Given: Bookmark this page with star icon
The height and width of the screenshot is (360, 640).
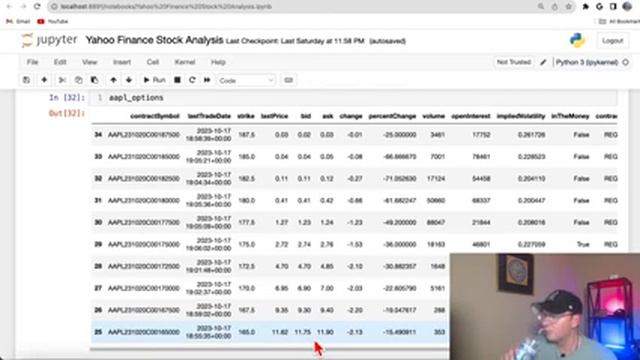Looking at the screenshot, I should point(568,7).
